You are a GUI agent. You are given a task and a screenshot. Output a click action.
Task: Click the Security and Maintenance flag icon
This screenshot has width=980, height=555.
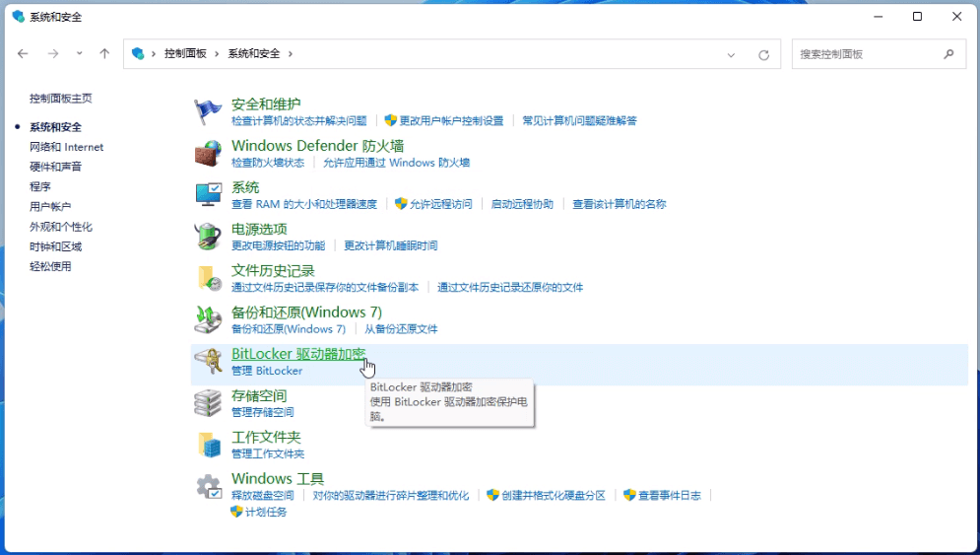click(208, 111)
